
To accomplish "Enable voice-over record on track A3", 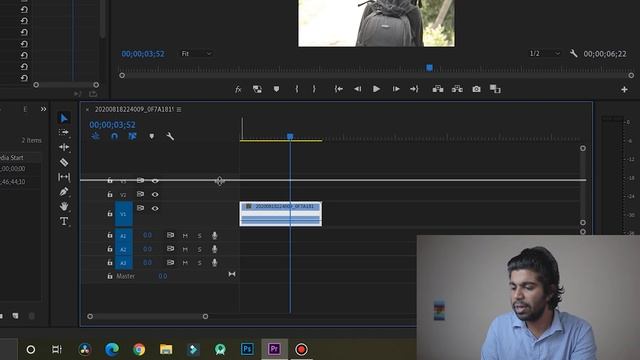I will pyautogui.click(x=214, y=262).
